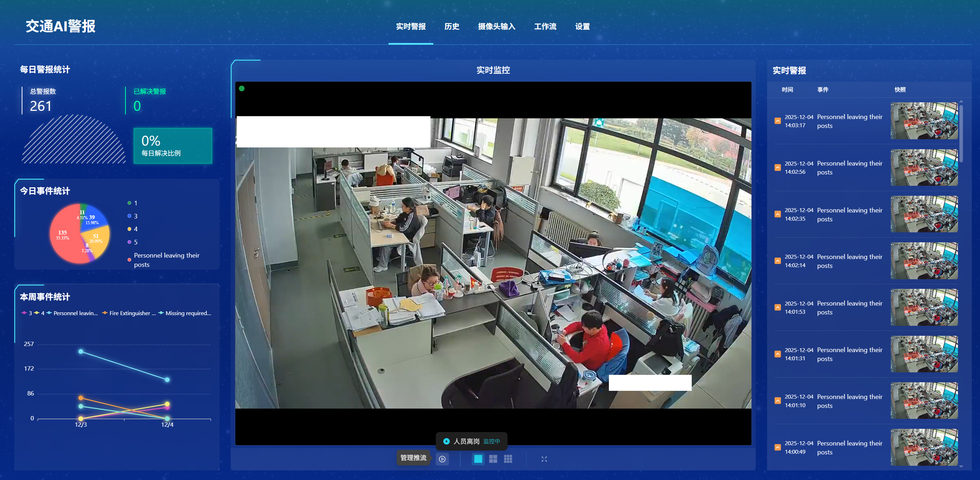Viewport: 980px width, 480px height.
Task: Click orange alert icon beside 14:01:53 entry
Action: coord(778,307)
